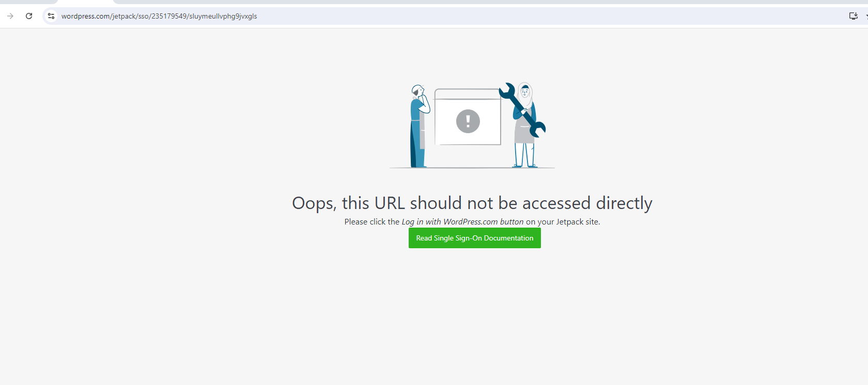Viewport: 868px width, 385px height.
Task: Reload the current page
Action: point(29,16)
